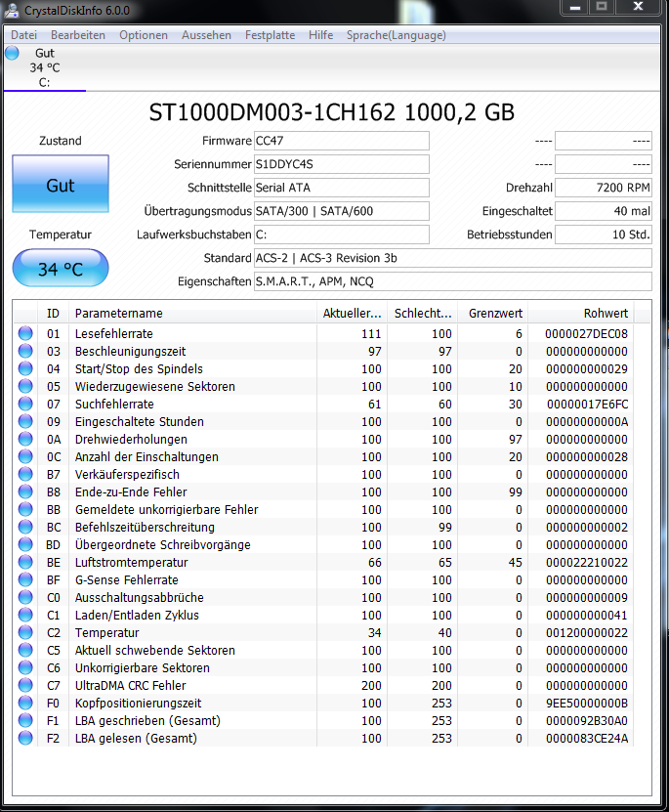The image size is (669, 812).
Task: Click the status orb for Verkäuferspezifisch
Action: pyautogui.click(x=25, y=474)
